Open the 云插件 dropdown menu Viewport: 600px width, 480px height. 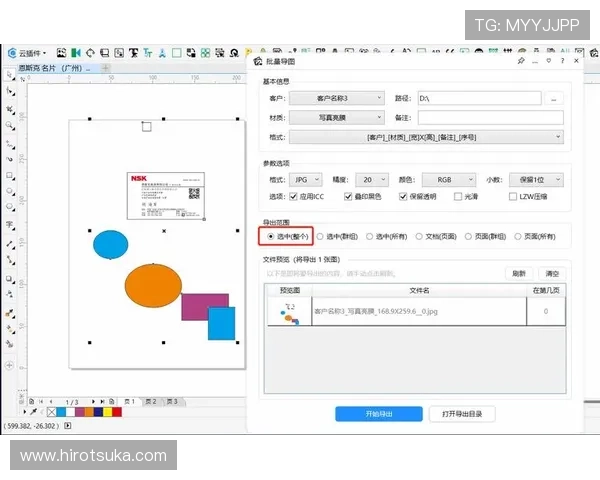coord(28,53)
